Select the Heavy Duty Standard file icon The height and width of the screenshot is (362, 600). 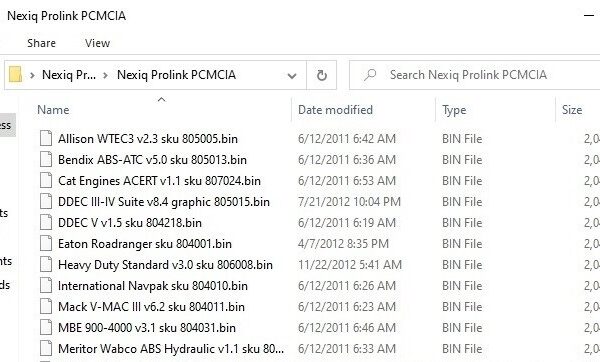pos(46,265)
